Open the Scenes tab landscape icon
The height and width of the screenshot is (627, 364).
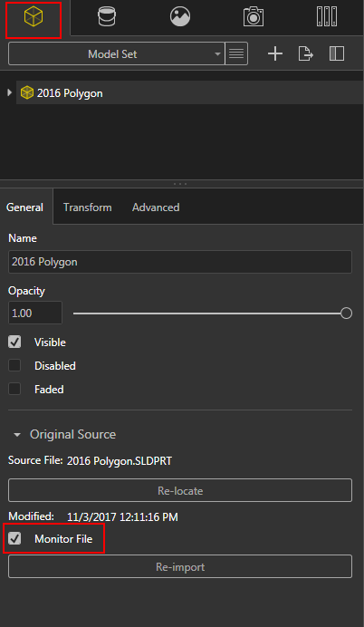180,17
